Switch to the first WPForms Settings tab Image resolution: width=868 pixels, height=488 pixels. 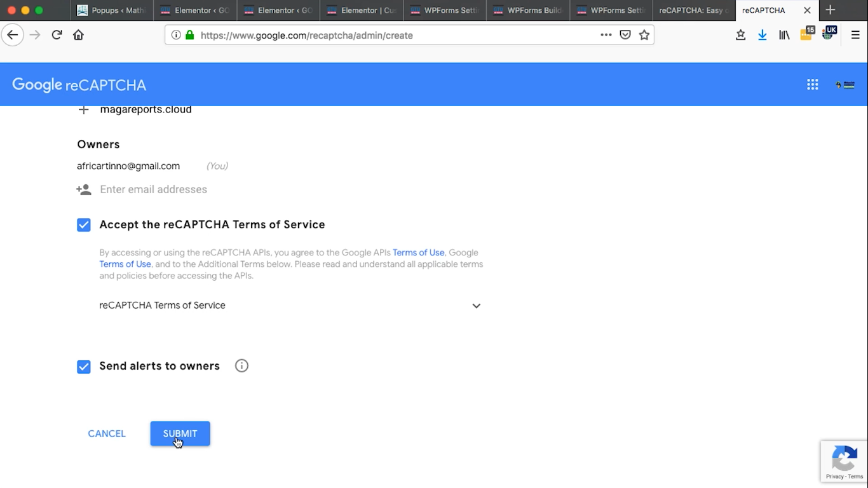pyautogui.click(x=444, y=10)
